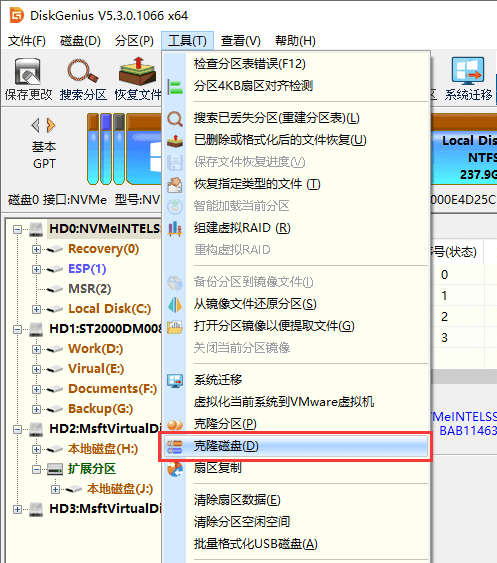Expand the Backup(G:) partition node
The width and height of the screenshot is (497, 563).
point(36,409)
